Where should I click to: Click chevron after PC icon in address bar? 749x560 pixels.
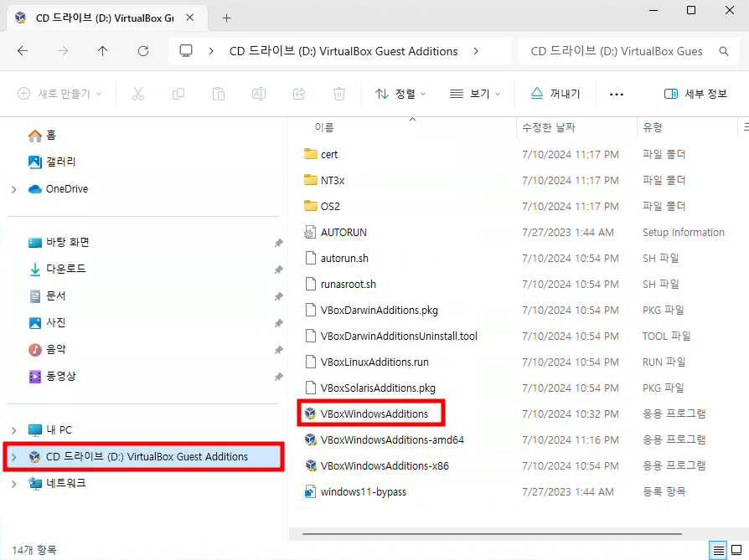click(210, 51)
